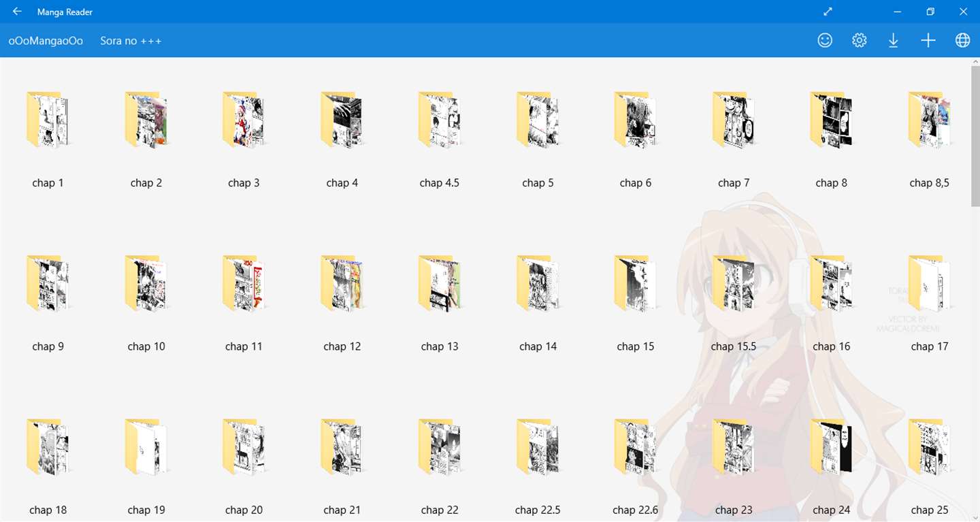Viewport: 980px width, 522px height.
Task: Open the chap 13 folder icon
Action: pyautogui.click(x=440, y=284)
